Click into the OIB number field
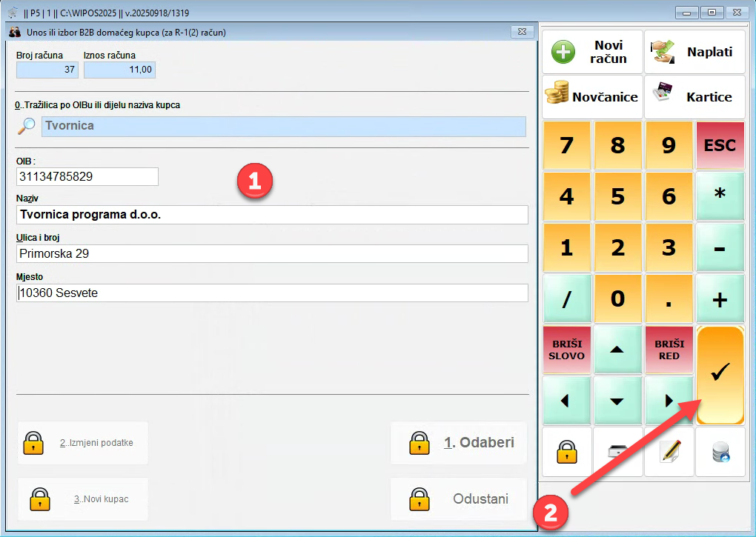 tap(87, 177)
